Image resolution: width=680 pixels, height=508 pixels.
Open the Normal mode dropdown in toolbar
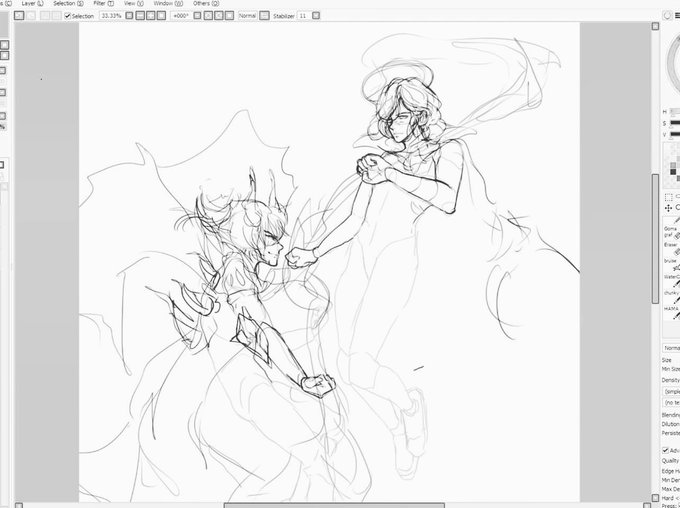click(247, 16)
